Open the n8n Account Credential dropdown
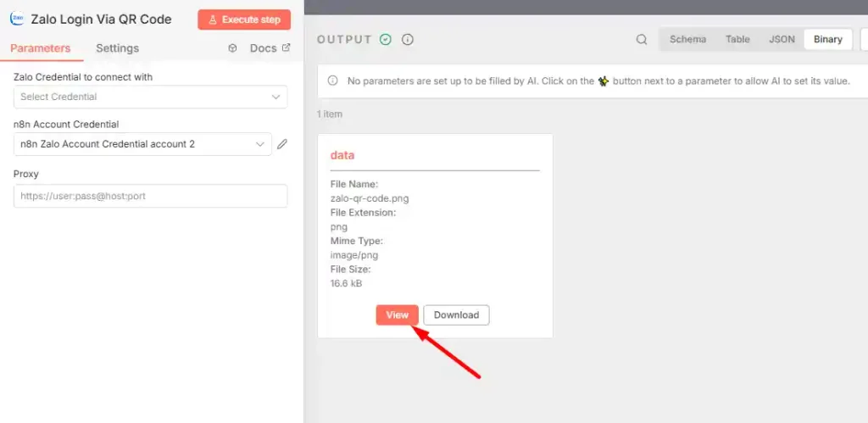This screenshot has width=868, height=423. click(142, 144)
